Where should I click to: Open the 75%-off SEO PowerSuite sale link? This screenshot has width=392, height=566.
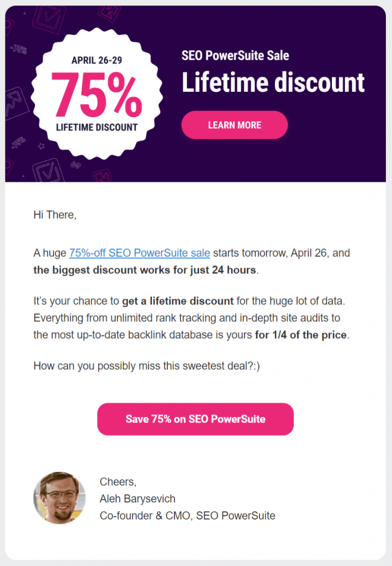click(140, 253)
